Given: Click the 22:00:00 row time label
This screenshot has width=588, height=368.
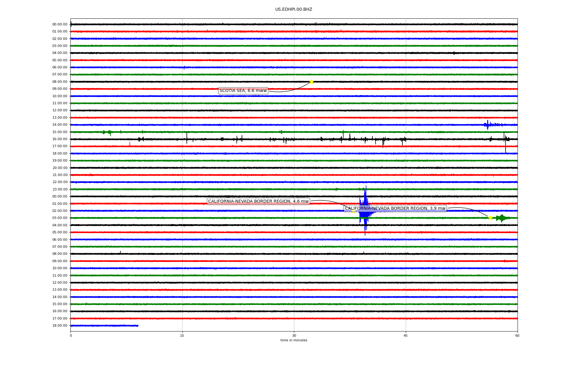Looking at the screenshot, I should click(x=60, y=182).
